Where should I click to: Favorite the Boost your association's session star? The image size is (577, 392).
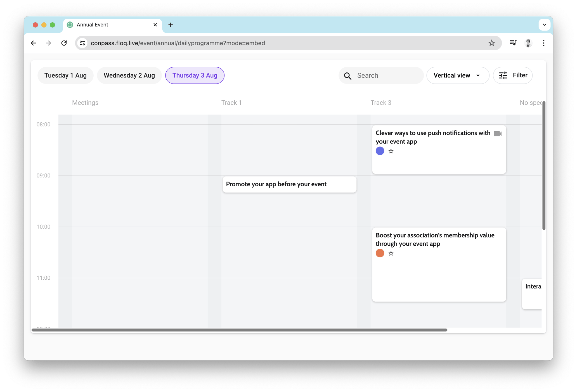tap(391, 253)
